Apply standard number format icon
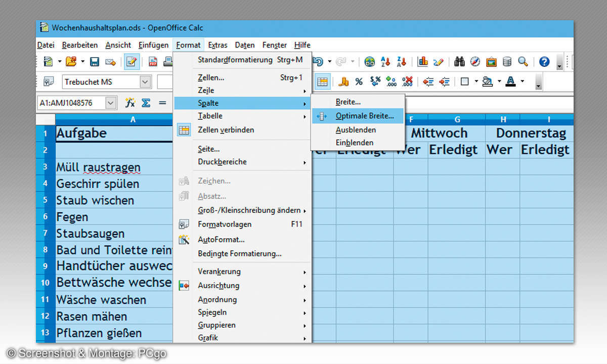The image size is (607, 364). click(x=375, y=82)
